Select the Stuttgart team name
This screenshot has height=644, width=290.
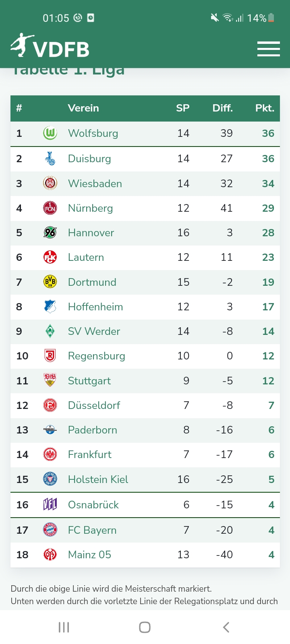(x=89, y=381)
